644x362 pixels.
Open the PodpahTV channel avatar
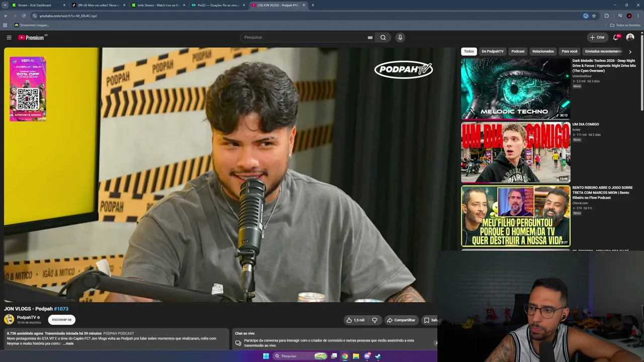(9, 319)
